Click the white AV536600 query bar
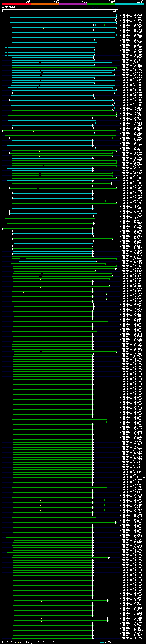The height and width of the screenshot is (644, 146). coord(60,10)
